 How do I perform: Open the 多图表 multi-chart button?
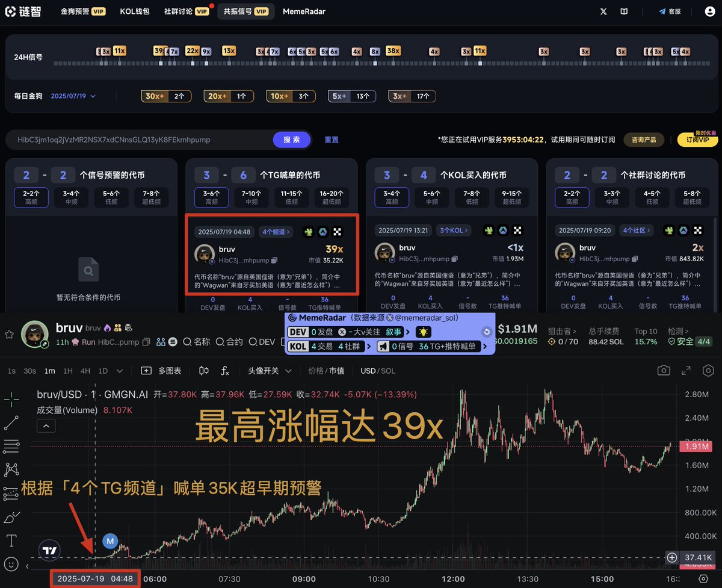(x=161, y=371)
